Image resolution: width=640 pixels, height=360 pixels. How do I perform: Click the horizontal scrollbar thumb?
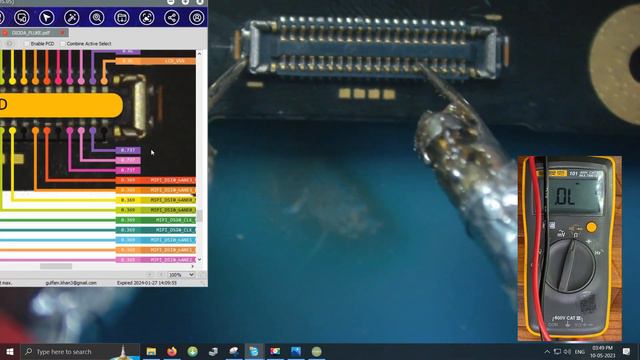[x=56, y=266]
